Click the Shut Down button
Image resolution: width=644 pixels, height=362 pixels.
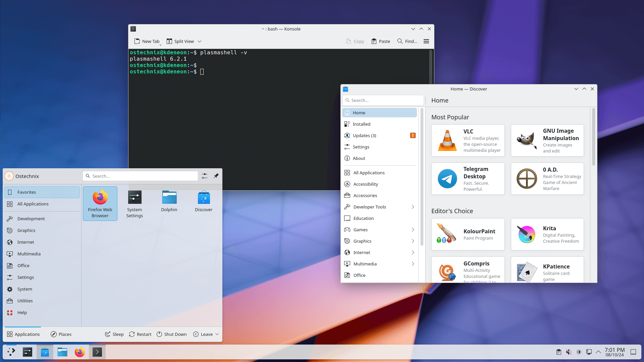coord(172,334)
